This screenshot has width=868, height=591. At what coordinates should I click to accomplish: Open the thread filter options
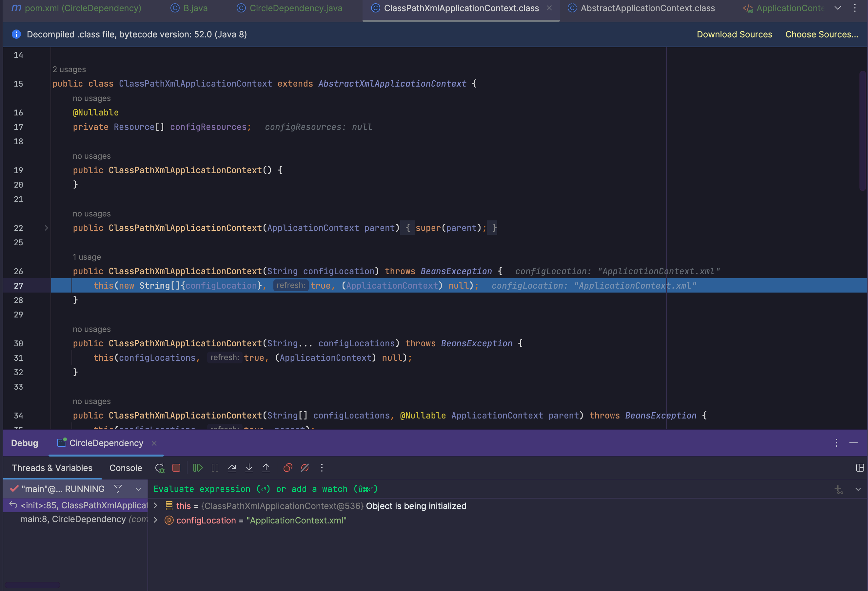[118, 489]
